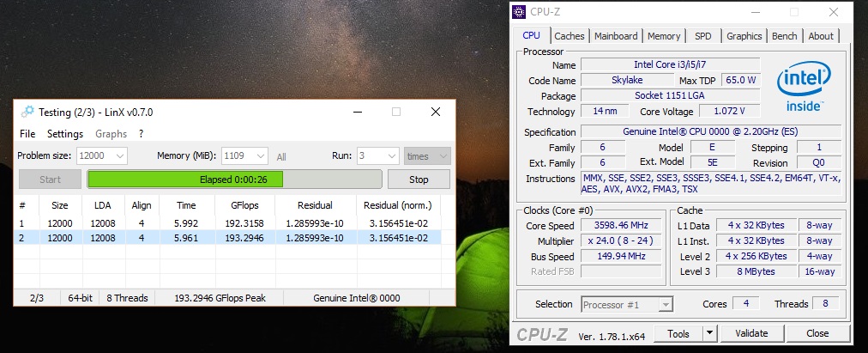868x353 pixels.
Task: Click the Max TDP value 65.0 W
Action: (x=741, y=81)
